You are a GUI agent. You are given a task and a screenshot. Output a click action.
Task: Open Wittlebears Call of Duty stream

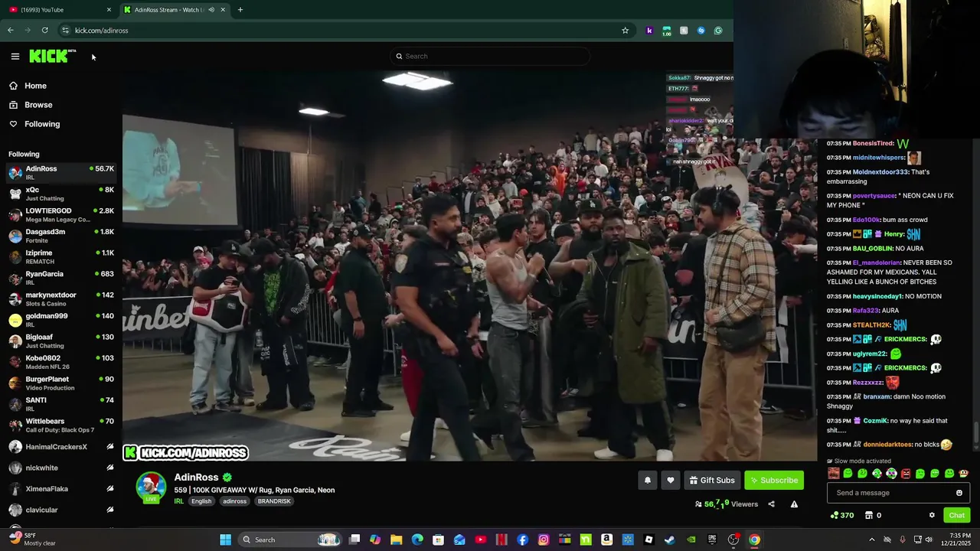[61, 425]
